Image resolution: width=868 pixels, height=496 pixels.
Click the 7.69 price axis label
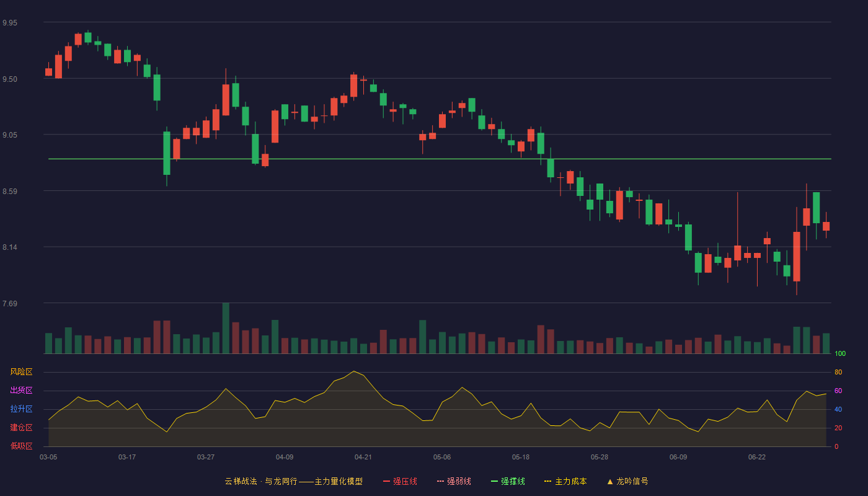point(10,304)
